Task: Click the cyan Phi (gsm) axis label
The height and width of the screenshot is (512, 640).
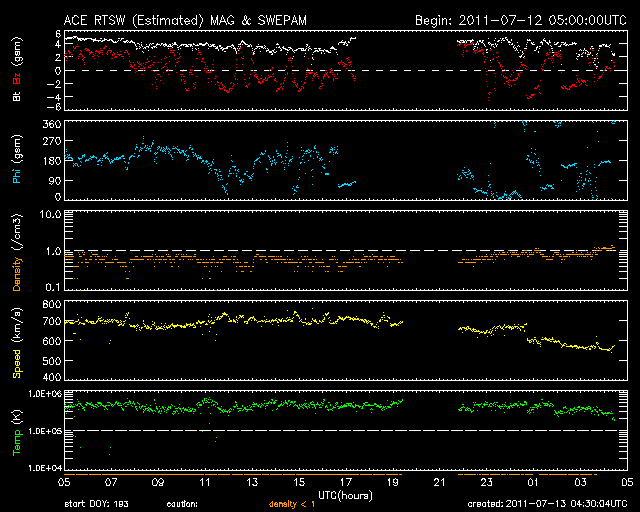Action: pos(16,158)
